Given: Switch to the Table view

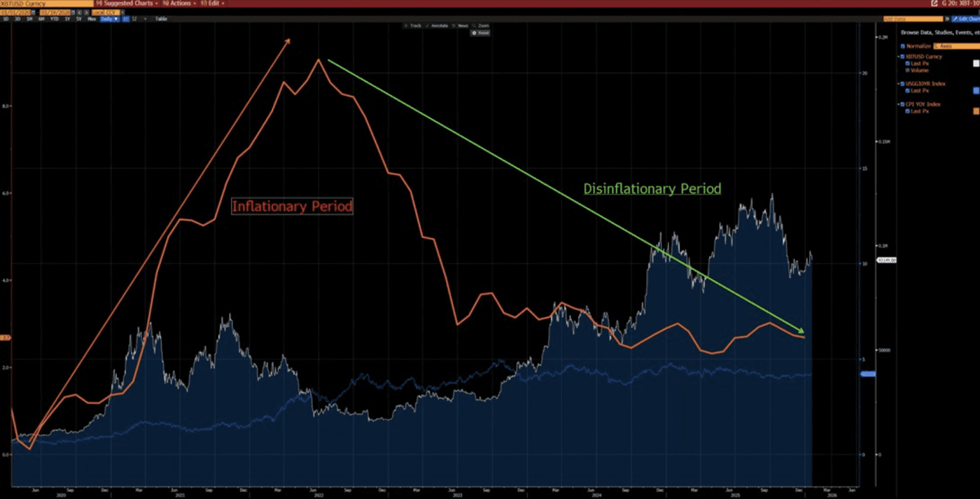Looking at the screenshot, I should (161, 19).
